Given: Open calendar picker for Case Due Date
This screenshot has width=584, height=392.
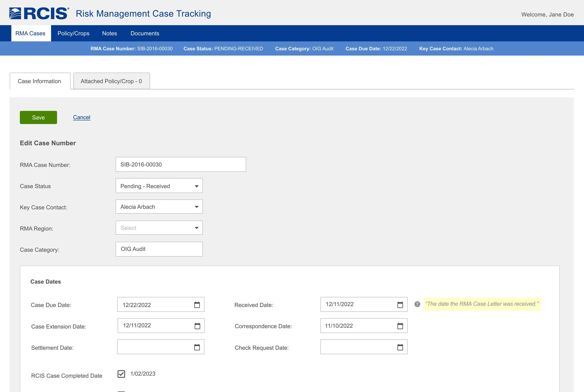Looking at the screenshot, I should pos(197,305).
